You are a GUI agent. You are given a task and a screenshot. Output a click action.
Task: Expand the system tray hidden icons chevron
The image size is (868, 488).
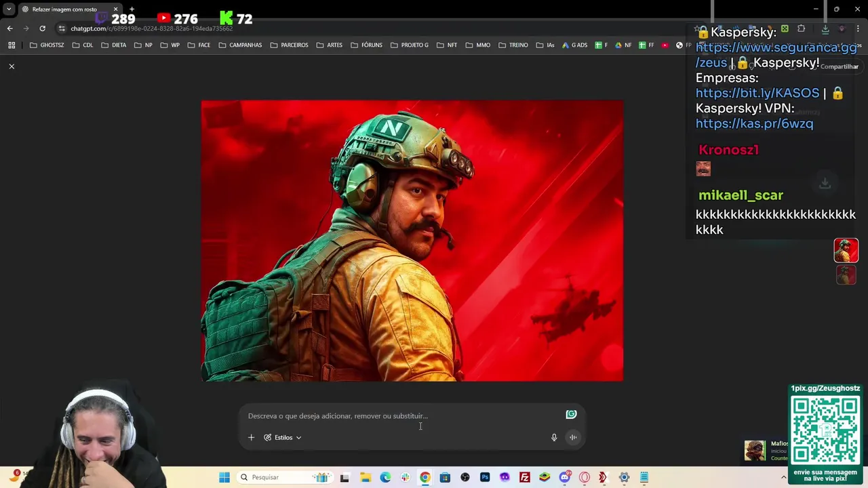783,478
